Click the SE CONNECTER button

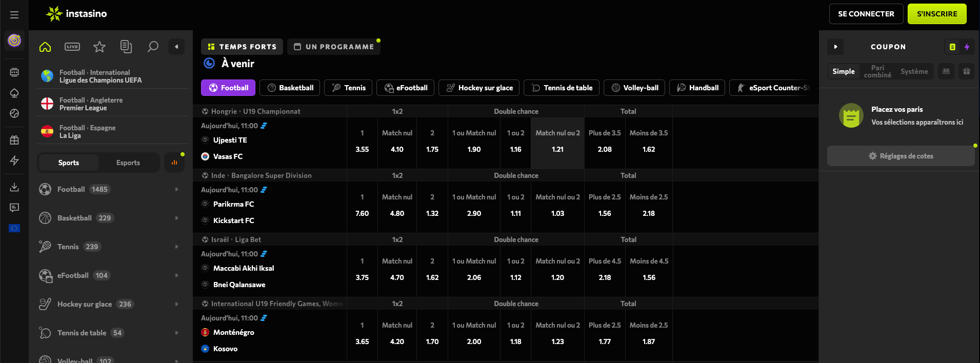click(x=866, y=14)
